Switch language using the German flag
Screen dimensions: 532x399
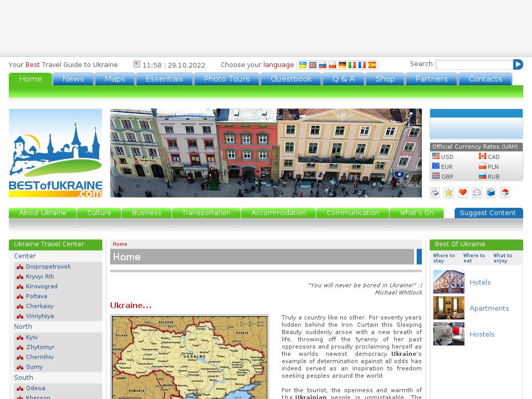click(342, 65)
